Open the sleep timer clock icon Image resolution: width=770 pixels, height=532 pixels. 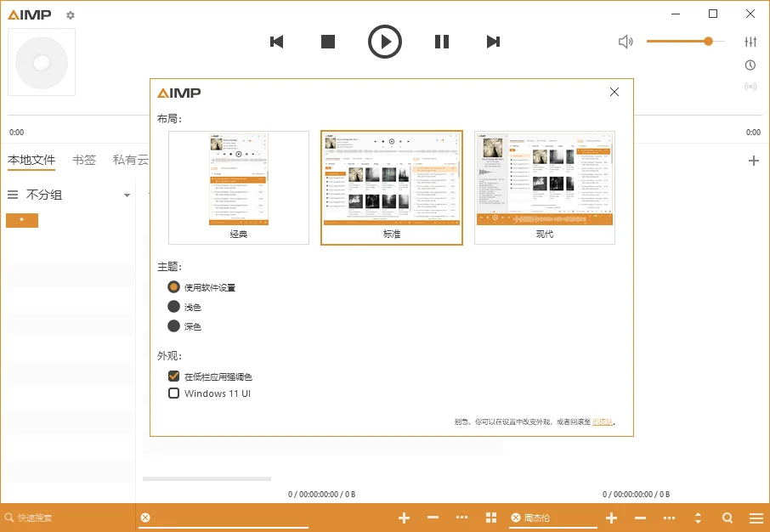pos(750,65)
